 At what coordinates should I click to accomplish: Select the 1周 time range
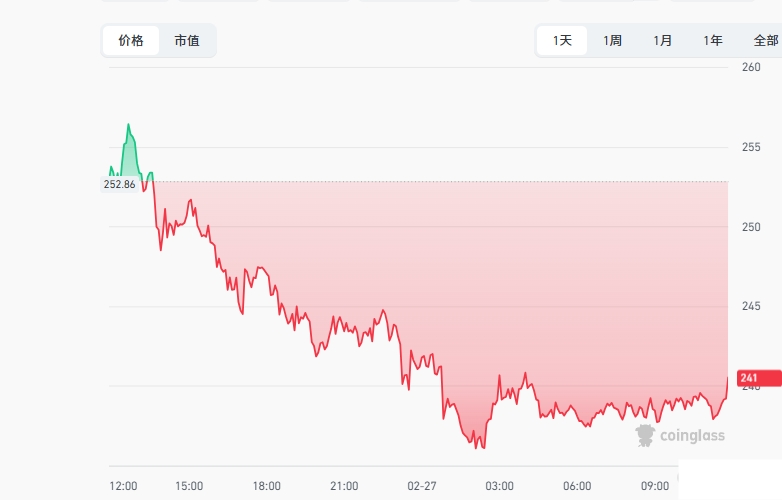[x=612, y=41]
